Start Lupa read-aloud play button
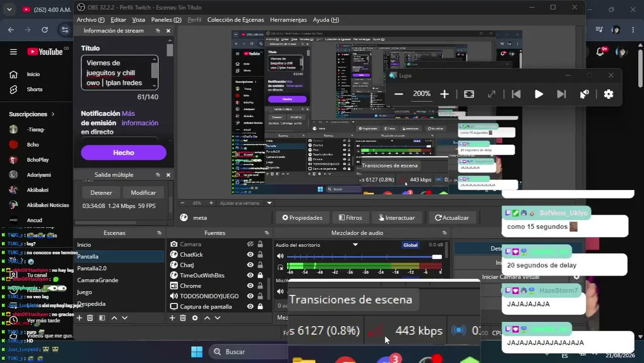This screenshot has height=363, width=644. pos(539,94)
